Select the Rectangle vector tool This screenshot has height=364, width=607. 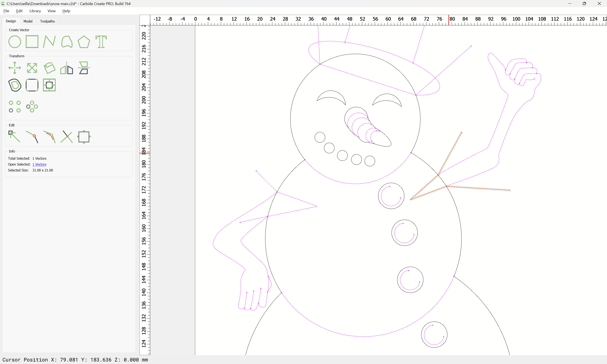pyautogui.click(x=32, y=41)
